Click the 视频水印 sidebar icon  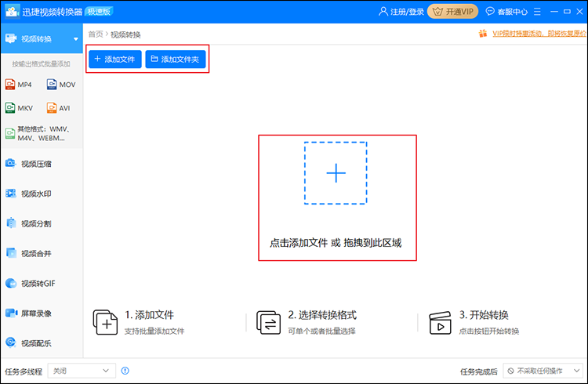10,193
